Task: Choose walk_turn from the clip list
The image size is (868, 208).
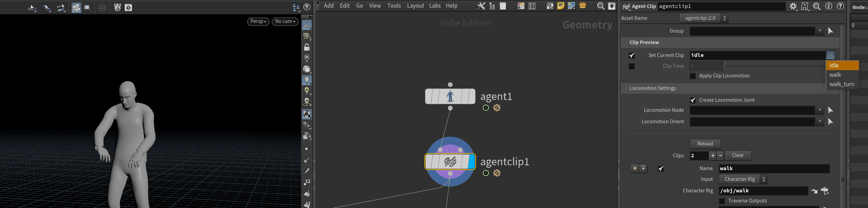Action: tap(841, 84)
